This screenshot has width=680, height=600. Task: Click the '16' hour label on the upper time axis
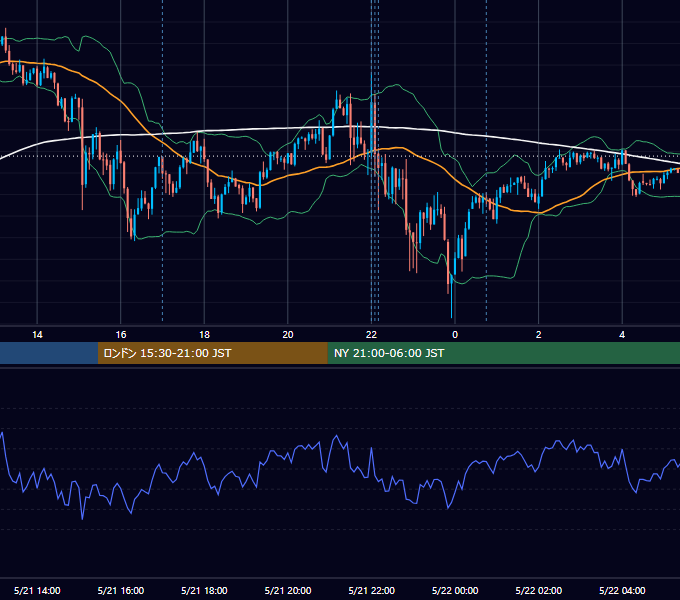[x=121, y=335]
